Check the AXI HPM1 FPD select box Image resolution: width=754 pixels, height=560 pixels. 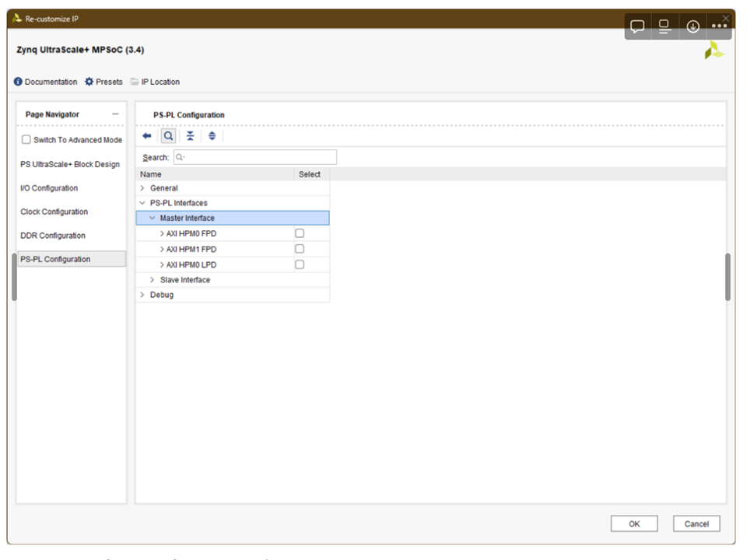click(x=300, y=249)
